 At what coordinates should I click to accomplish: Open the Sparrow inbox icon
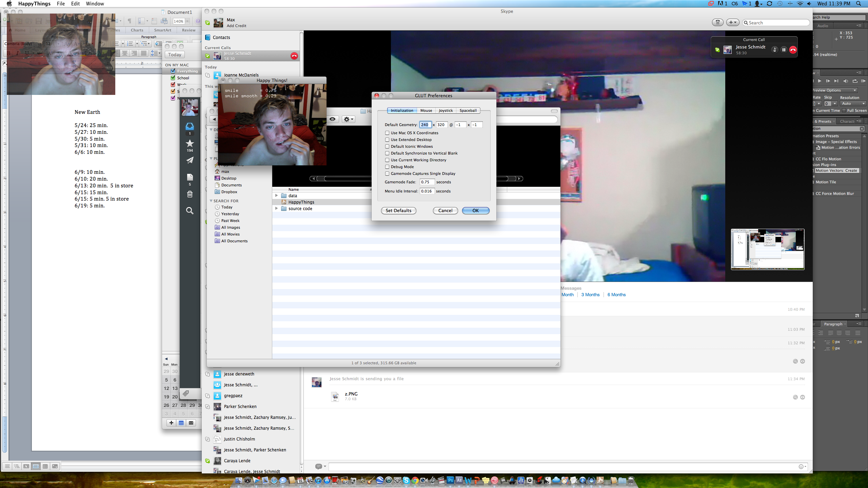[190, 126]
